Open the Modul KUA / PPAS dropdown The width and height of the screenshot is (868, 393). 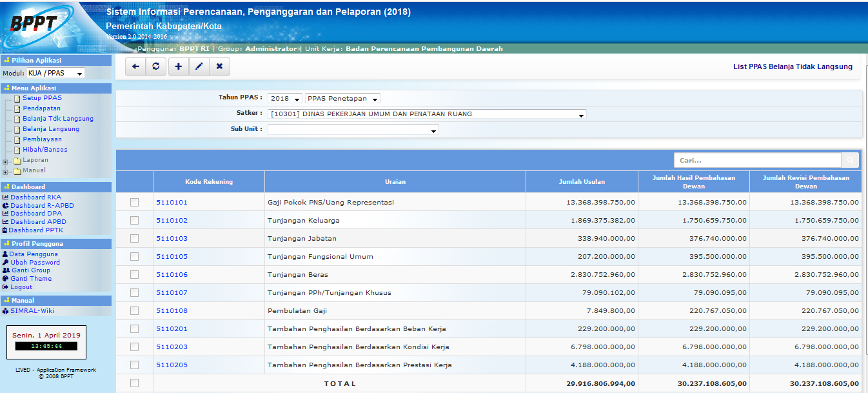55,74
